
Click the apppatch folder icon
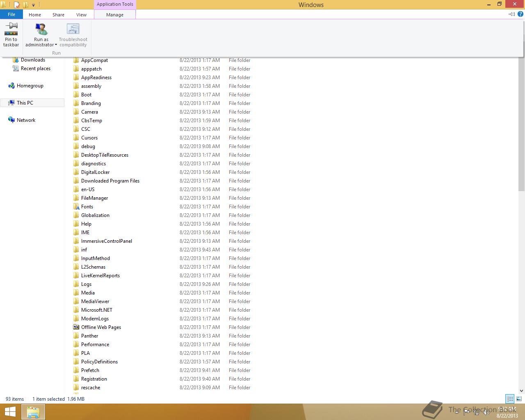[76, 68]
